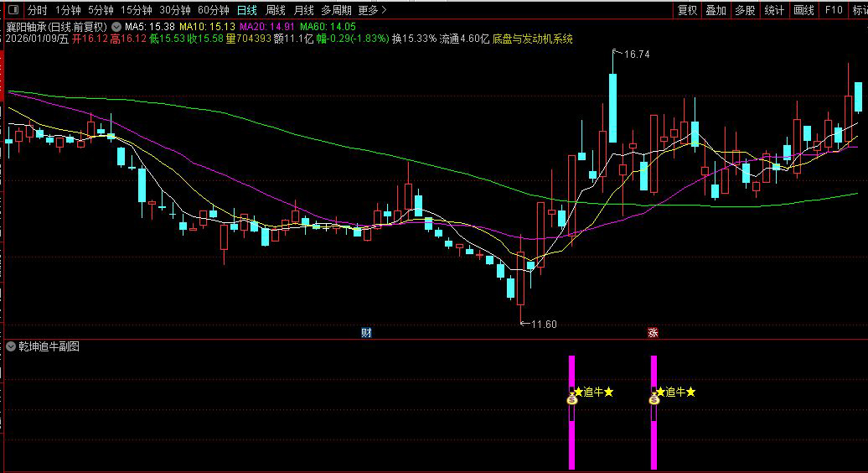Screen dimensions: 868x473
Task: Expand the 更多 periods dropdown
Action: point(372,10)
